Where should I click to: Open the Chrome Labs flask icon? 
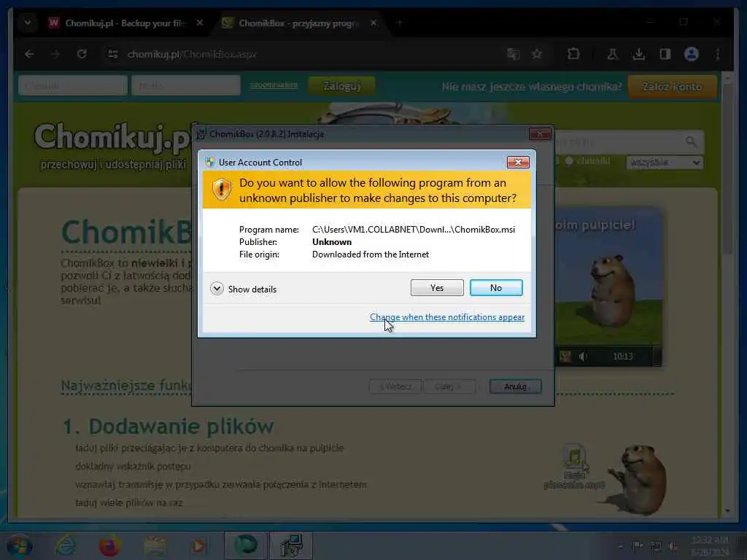(x=613, y=54)
